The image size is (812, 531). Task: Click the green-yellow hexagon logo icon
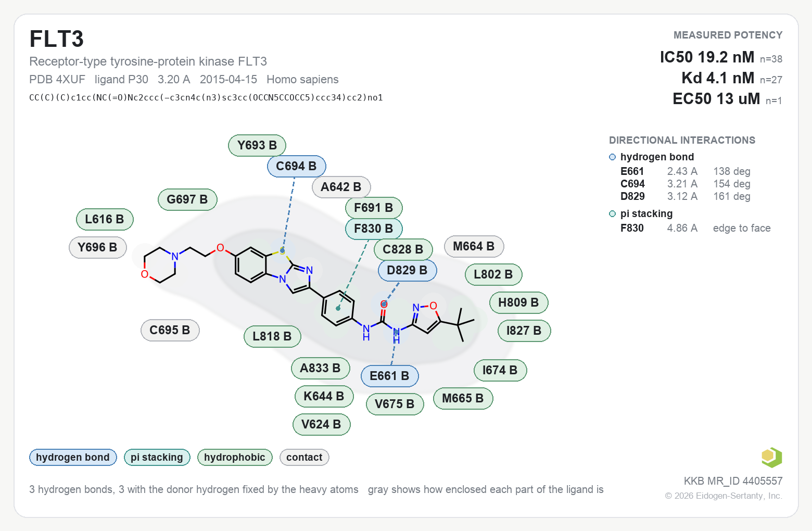pyautogui.click(x=771, y=458)
